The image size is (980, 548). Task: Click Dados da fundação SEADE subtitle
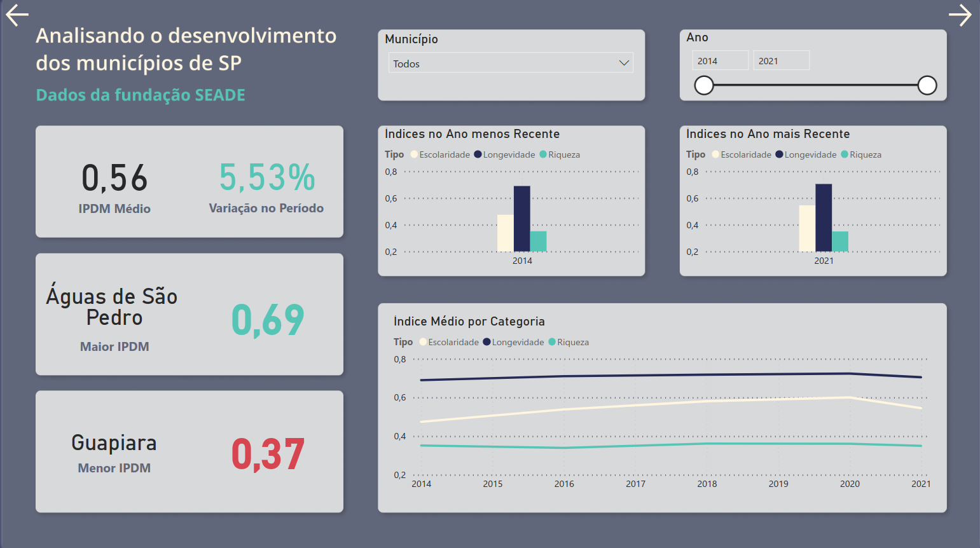[x=141, y=95]
